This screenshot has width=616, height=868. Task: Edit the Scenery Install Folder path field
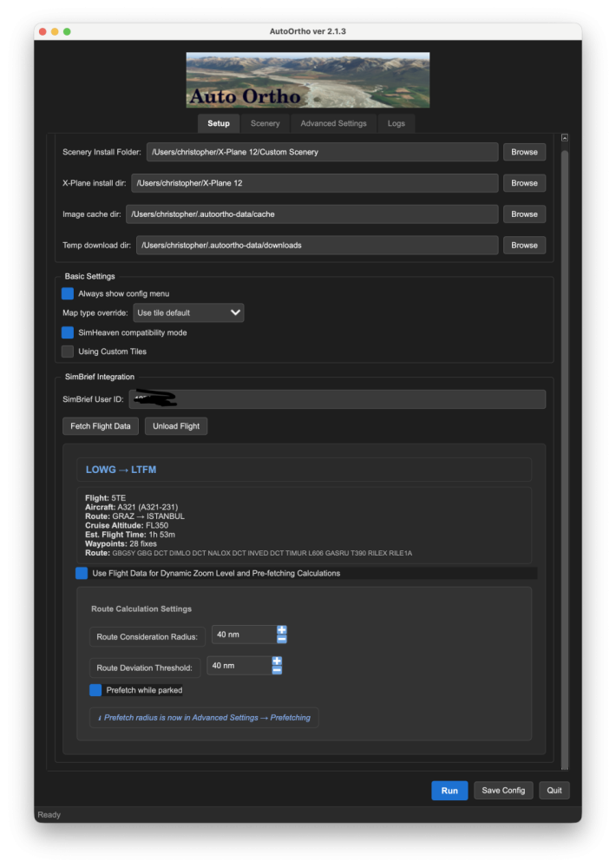(x=322, y=152)
